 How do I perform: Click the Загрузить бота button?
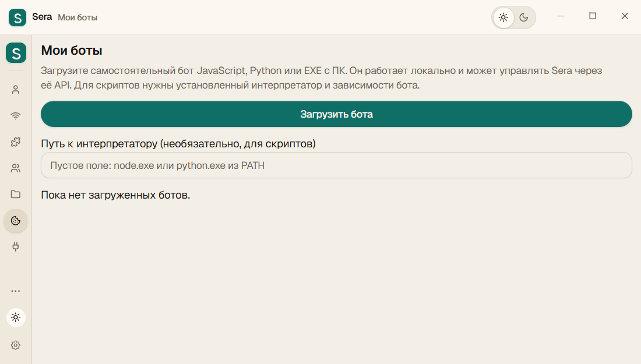[x=336, y=114]
